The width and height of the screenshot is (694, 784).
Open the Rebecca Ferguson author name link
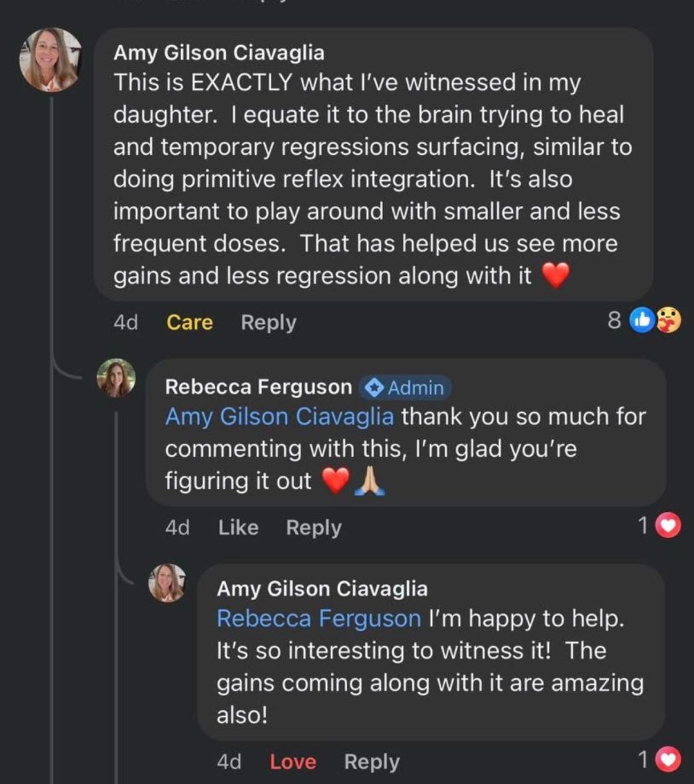tap(259, 388)
